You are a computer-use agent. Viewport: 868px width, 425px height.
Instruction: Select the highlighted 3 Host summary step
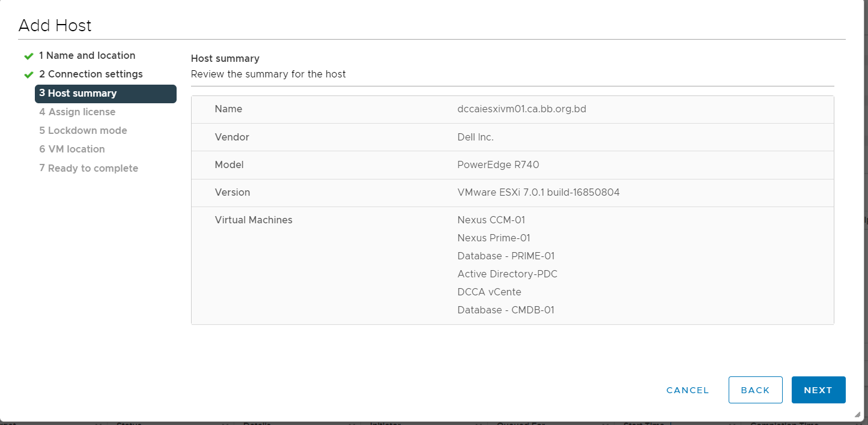coord(106,94)
